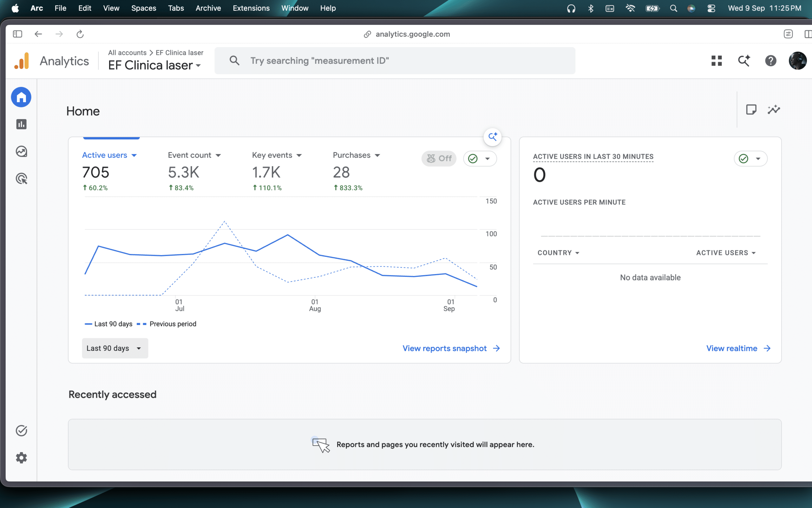Click View realtime link
The width and height of the screenshot is (812, 508).
tap(738, 348)
